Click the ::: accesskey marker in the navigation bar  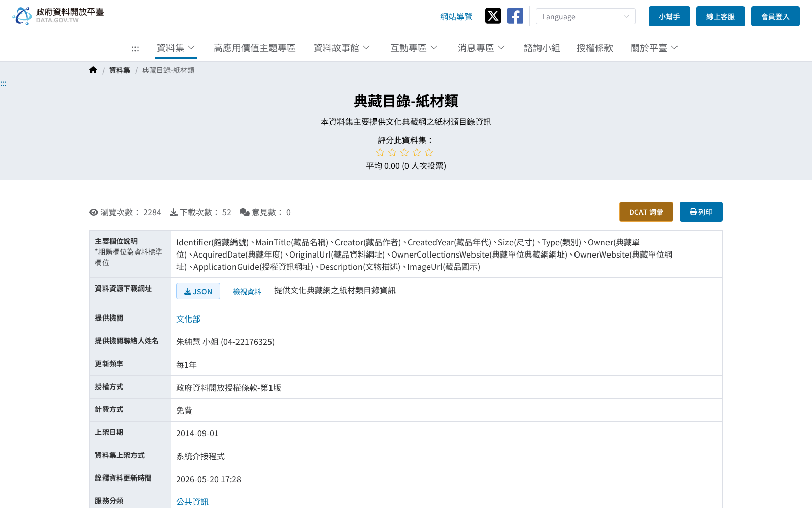pos(135,49)
